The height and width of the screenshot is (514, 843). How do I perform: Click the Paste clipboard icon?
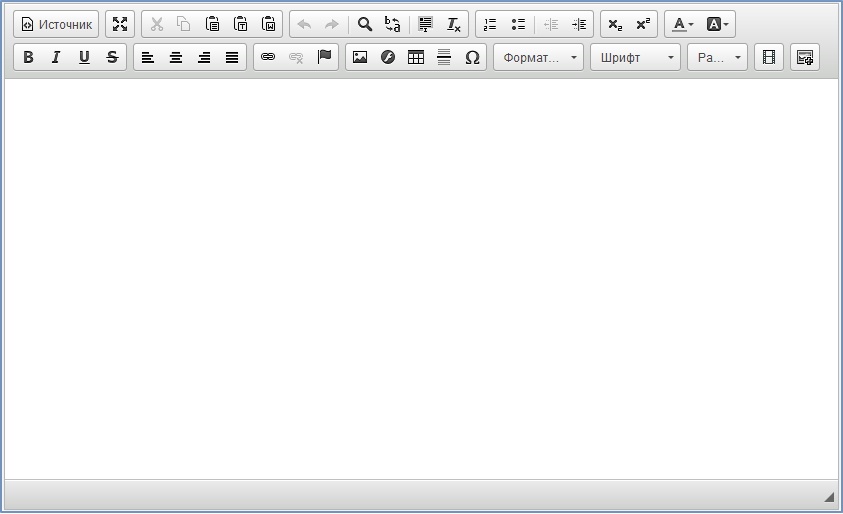click(x=212, y=24)
